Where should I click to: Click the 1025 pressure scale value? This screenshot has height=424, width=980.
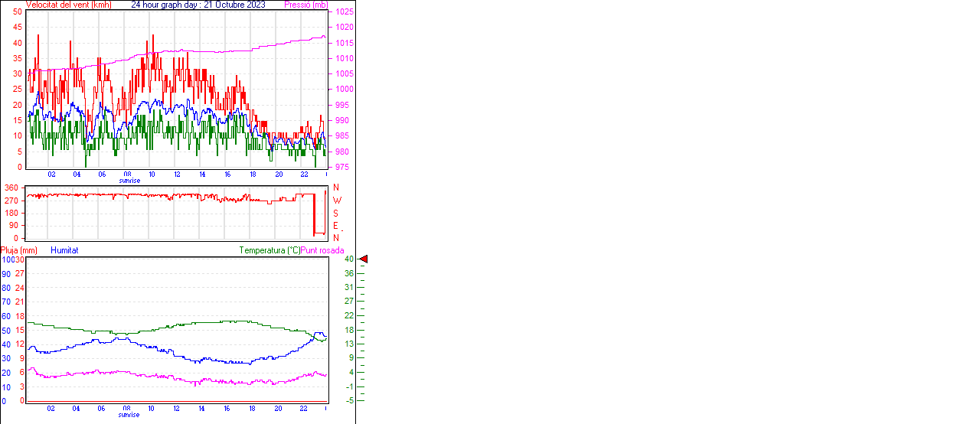[x=344, y=12]
